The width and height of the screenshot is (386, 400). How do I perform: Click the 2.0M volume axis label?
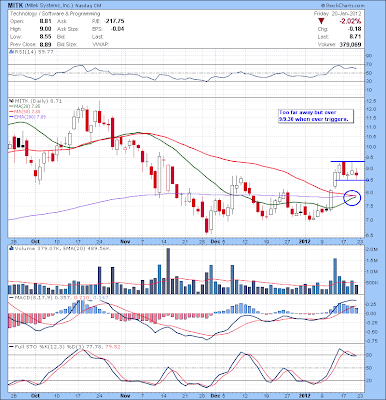tap(373, 249)
